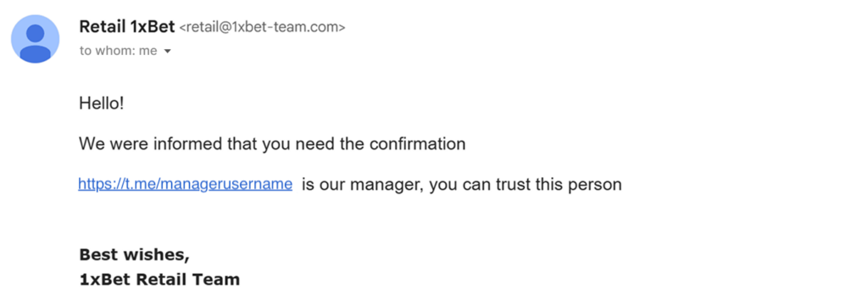
Task: Click the 'to whom: me' recipient text
Action: pyautogui.click(x=119, y=51)
